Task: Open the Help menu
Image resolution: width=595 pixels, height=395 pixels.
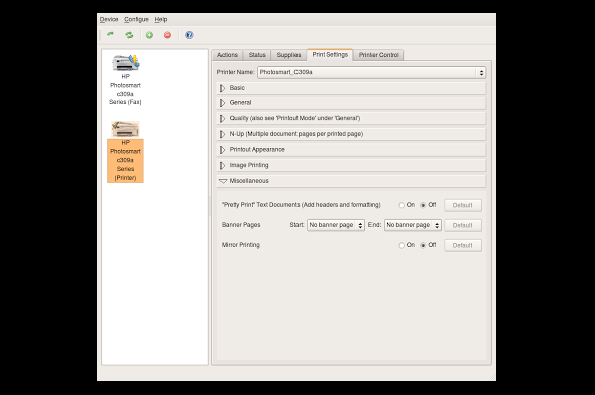Action: point(161,19)
